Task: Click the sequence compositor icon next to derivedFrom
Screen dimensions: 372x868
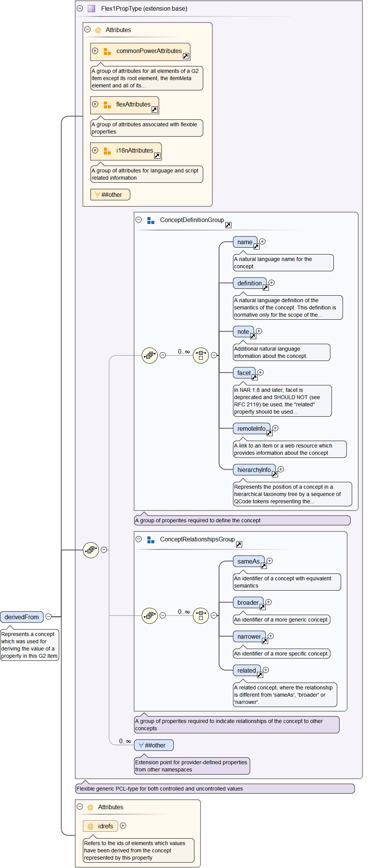Action: [91, 550]
